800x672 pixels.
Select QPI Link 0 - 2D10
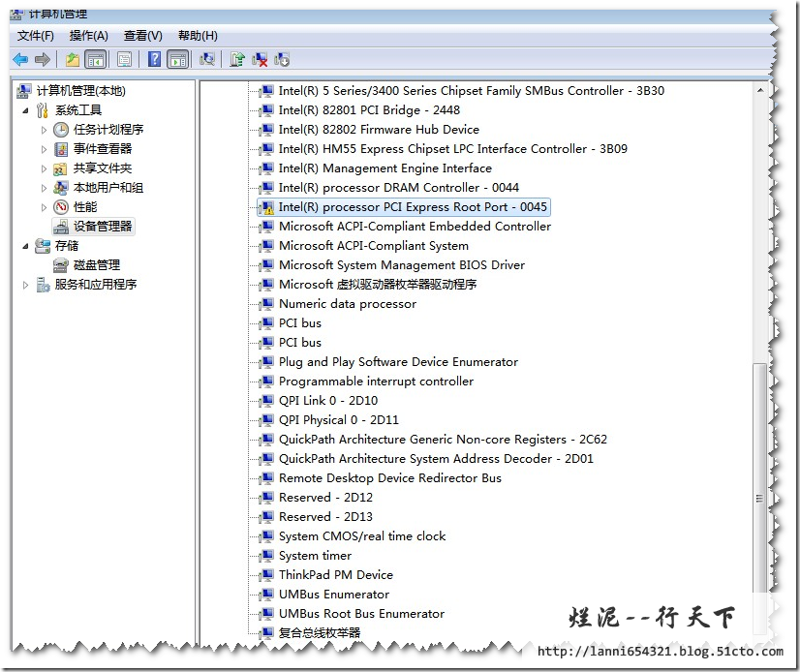(328, 401)
